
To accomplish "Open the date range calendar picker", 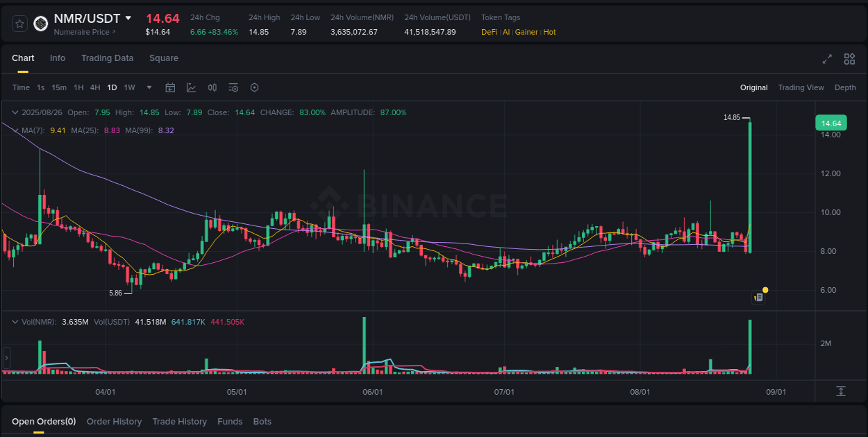I will 170,87.
